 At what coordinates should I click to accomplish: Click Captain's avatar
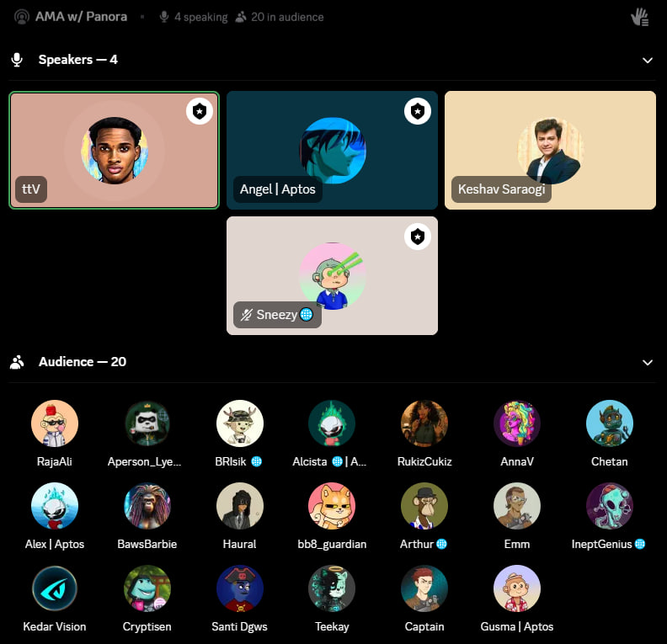[x=424, y=588]
